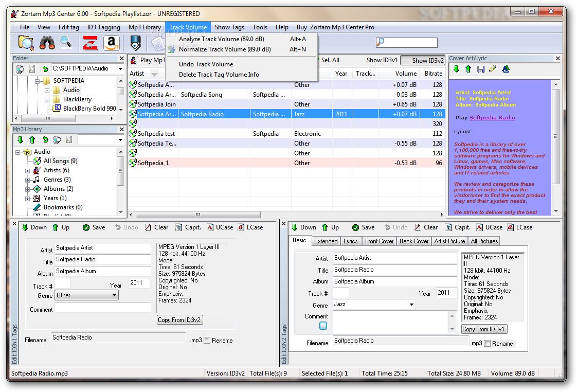
Task: Switch to the All Pictures tab
Action: 484,241
